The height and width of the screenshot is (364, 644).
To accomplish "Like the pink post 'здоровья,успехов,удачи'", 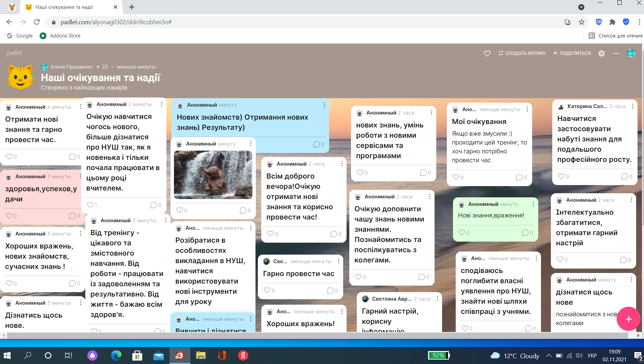I will tap(9, 216).
